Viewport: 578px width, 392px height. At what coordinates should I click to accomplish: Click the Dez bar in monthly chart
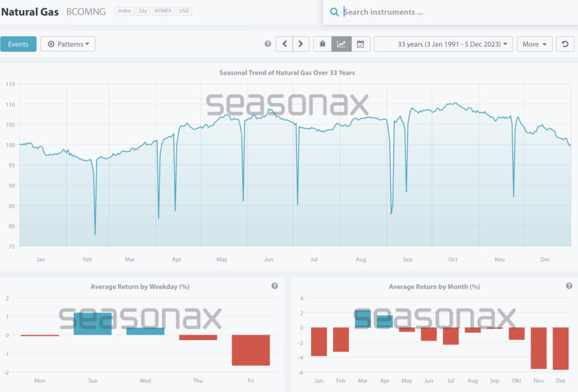coord(545,348)
